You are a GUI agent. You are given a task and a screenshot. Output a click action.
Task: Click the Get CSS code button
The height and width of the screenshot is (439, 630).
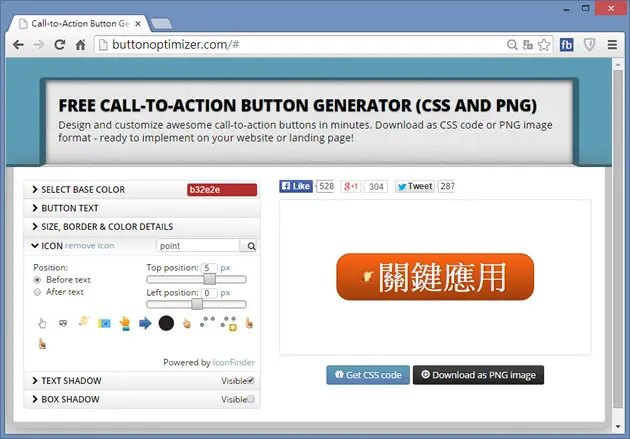(368, 375)
